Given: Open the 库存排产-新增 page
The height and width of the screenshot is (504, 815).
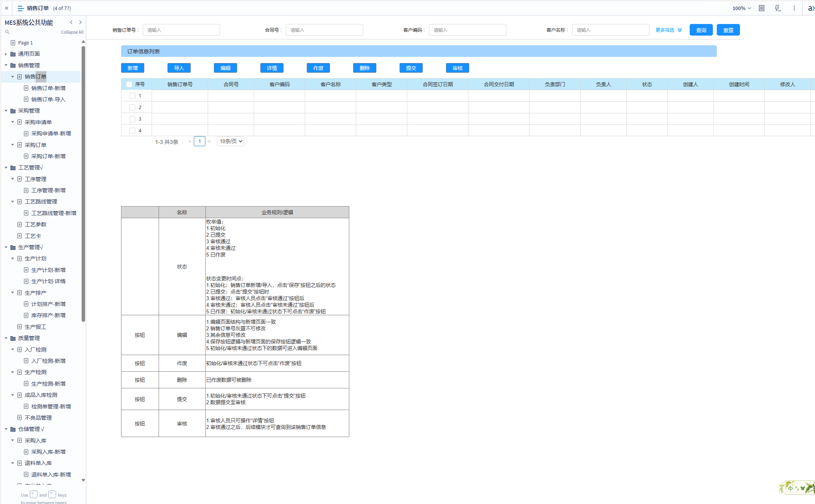Looking at the screenshot, I should point(48,315).
